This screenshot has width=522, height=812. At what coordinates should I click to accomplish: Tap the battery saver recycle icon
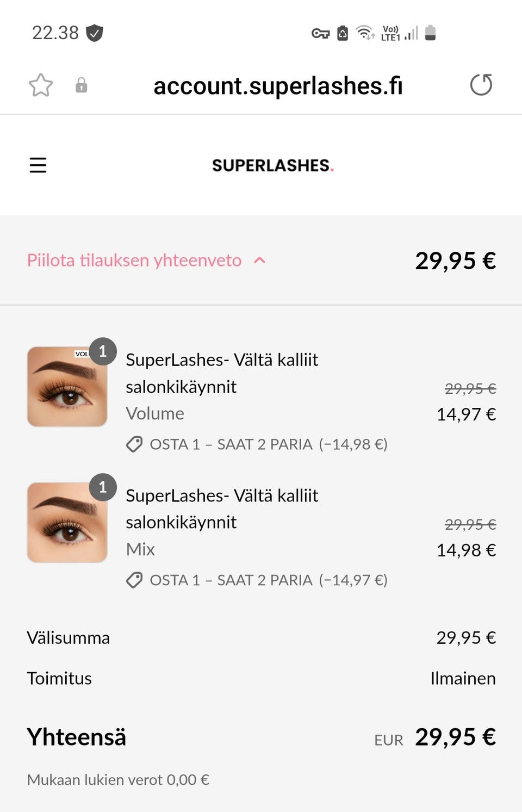pyautogui.click(x=343, y=34)
